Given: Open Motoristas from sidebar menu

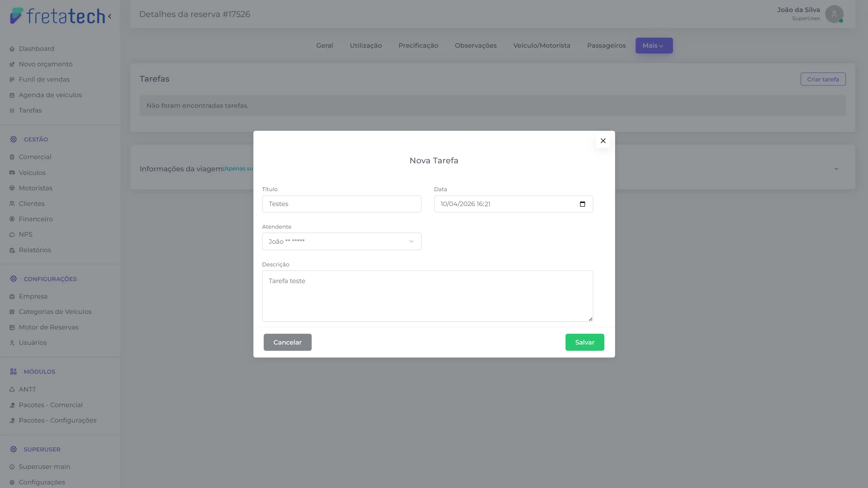Looking at the screenshot, I should point(36,188).
